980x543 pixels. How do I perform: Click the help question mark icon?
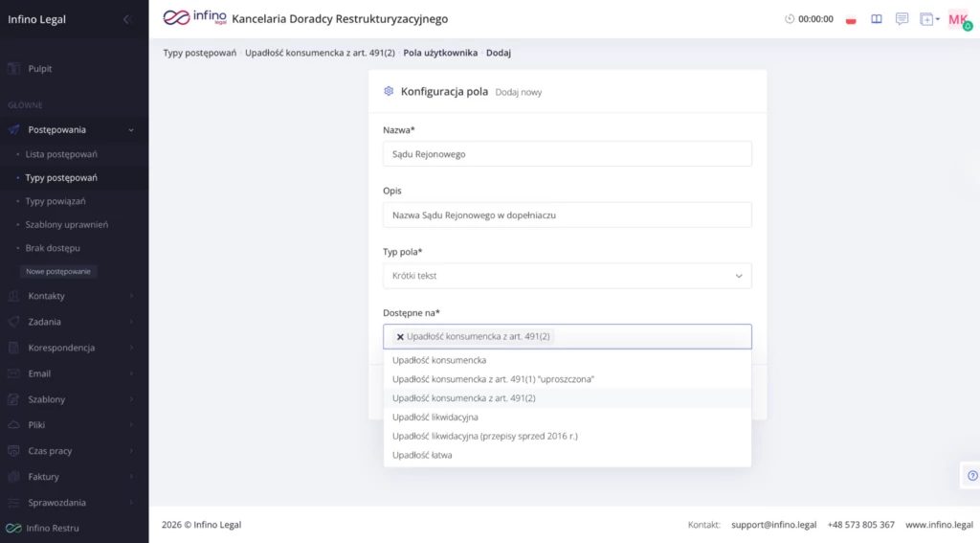click(x=972, y=475)
